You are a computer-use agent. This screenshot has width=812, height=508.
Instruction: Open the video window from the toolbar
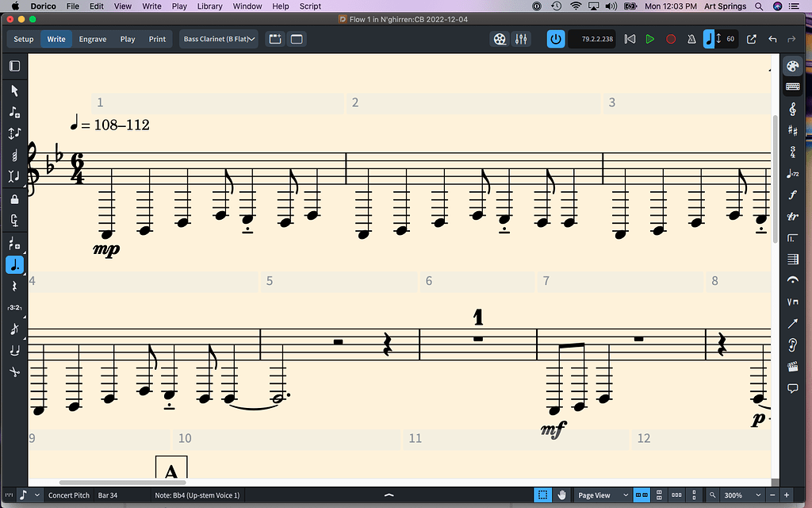[500, 38]
